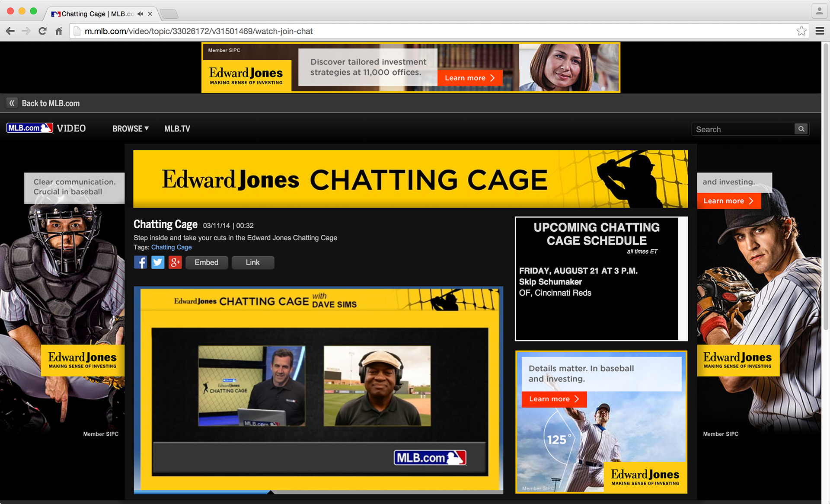The image size is (830, 504).
Task: Click Learn more on the pitcher side ad
Action: pyautogui.click(x=729, y=201)
